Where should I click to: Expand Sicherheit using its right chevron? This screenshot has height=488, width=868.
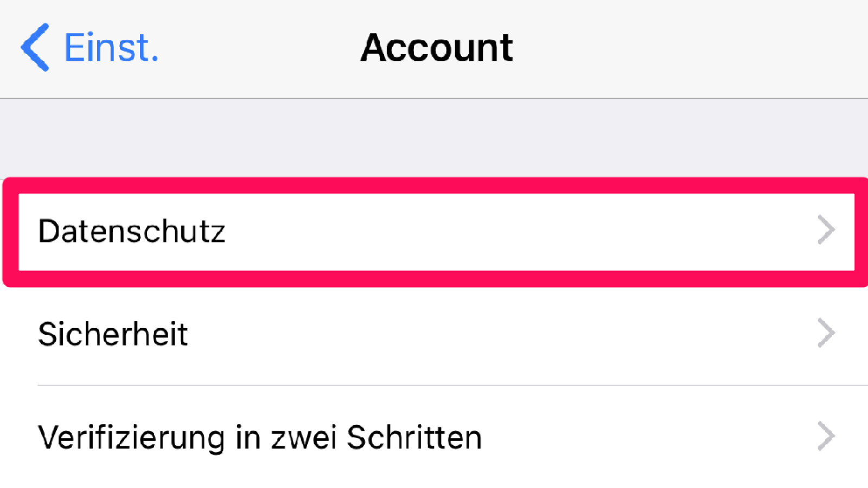coord(826,333)
